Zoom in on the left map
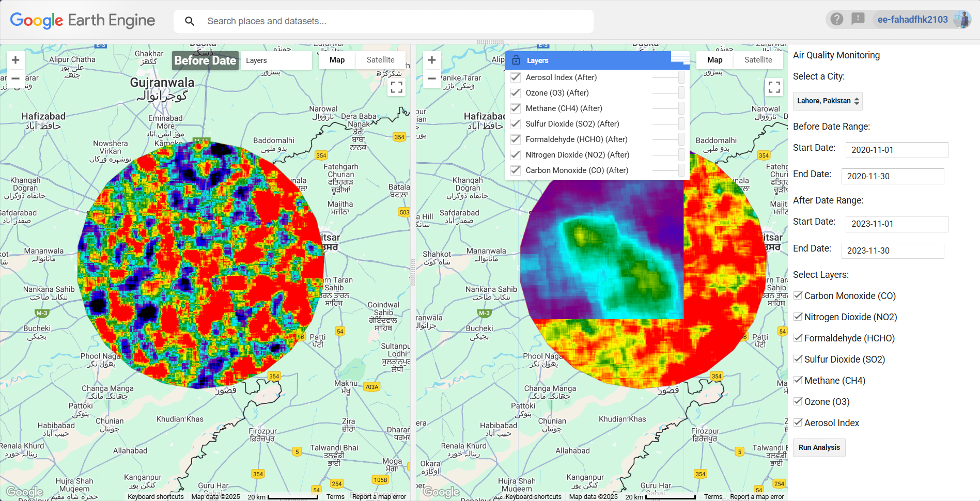The height and width of the screenshot is (501, 980). coord(15,60)
